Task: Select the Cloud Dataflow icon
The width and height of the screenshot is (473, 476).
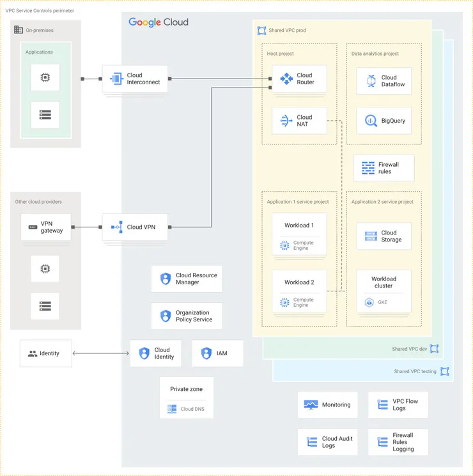Action: [371, 81]
